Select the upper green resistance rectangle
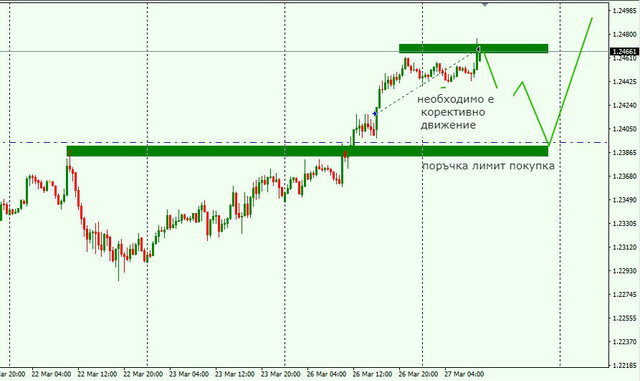The height and width of the screenshot is (381, 640). click(473, 49)
